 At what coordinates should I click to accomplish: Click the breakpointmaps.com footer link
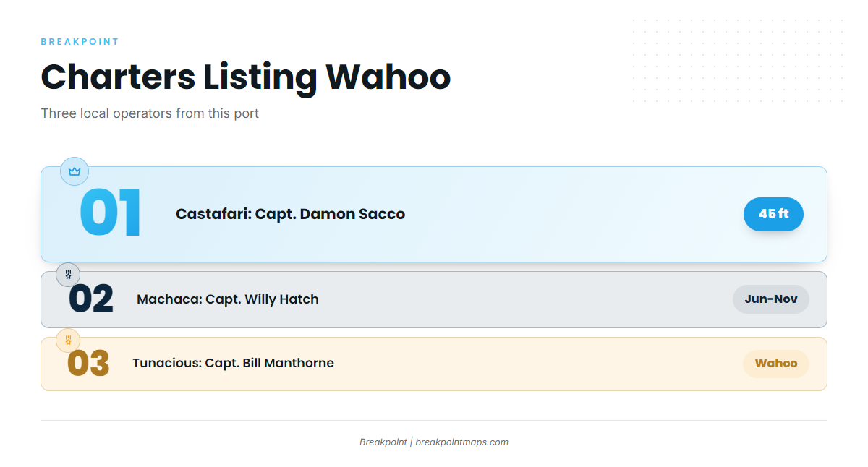coord(461,442)
